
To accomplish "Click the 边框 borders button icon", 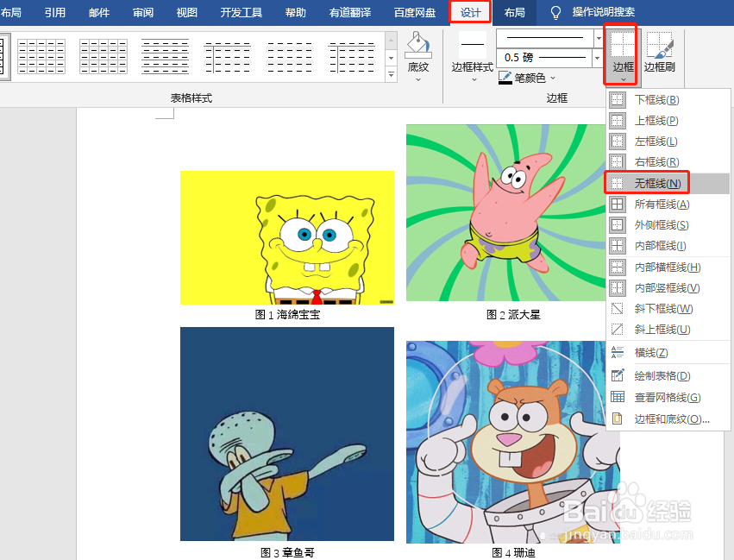I will point(623,44).
